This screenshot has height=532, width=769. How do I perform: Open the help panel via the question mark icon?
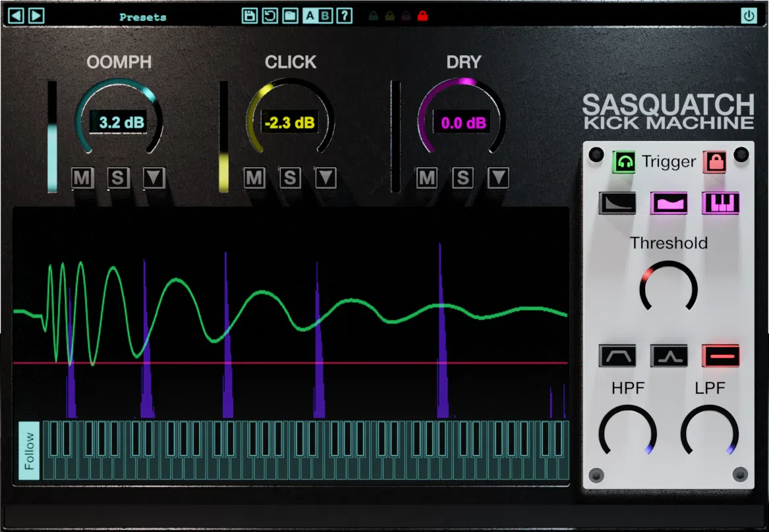[x=344, y=16]
